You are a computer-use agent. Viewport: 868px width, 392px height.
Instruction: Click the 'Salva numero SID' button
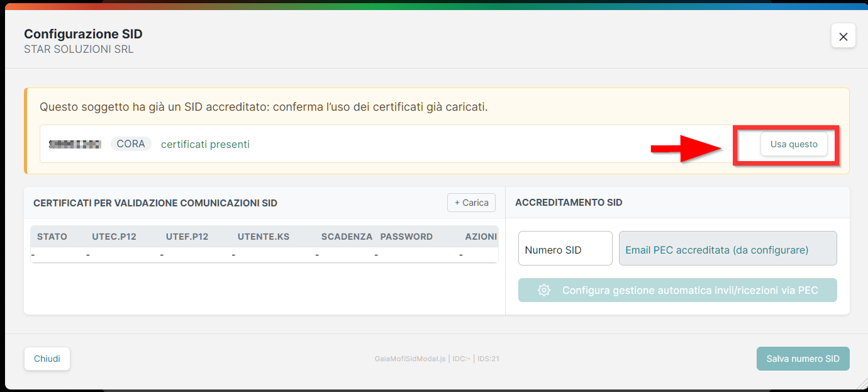(x=803, y=359)
